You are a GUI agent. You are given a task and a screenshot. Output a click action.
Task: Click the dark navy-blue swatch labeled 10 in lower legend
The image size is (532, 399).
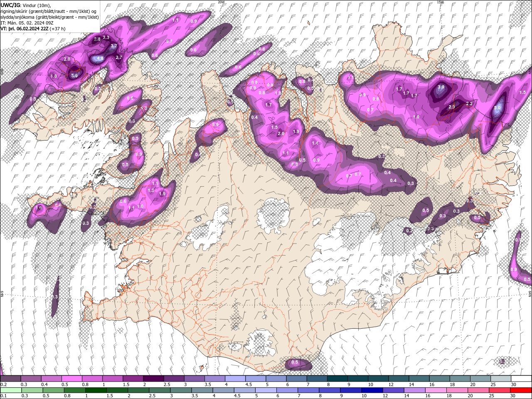click(372, 390)
